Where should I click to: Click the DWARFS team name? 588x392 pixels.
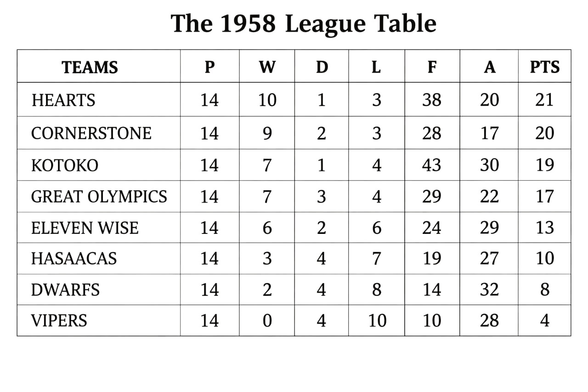tap(65, 290)
